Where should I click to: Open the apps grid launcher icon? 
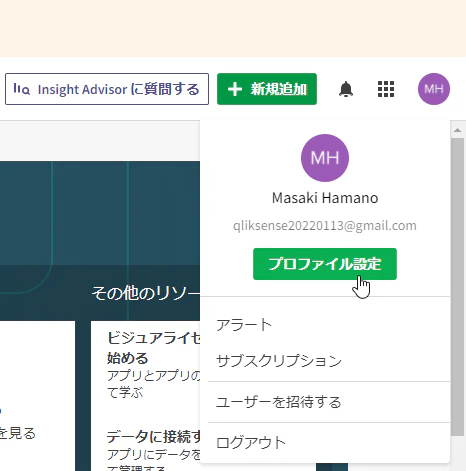386,89
